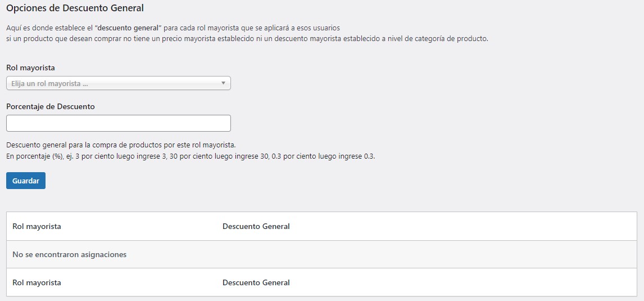The width and height of the screenshot is (644, 301).
Task: Click the "En porcentaje (%)" help text
Action: pos(34,156)
